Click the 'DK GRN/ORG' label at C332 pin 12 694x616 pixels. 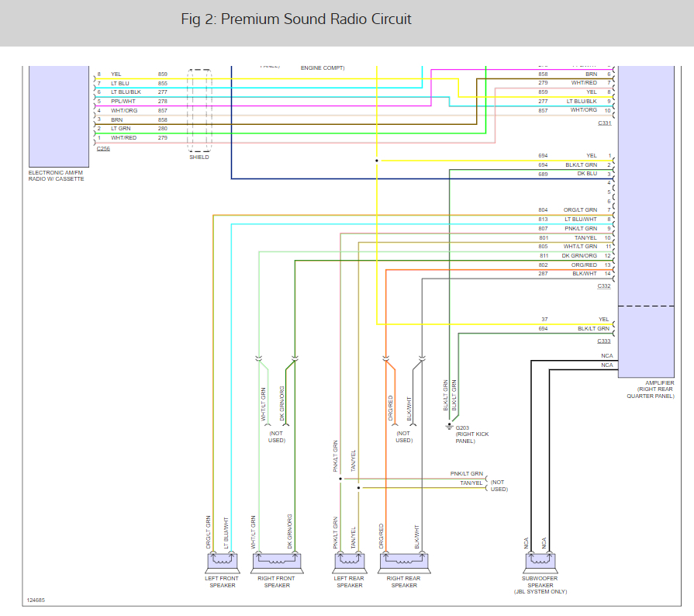[x=579, y=255]
